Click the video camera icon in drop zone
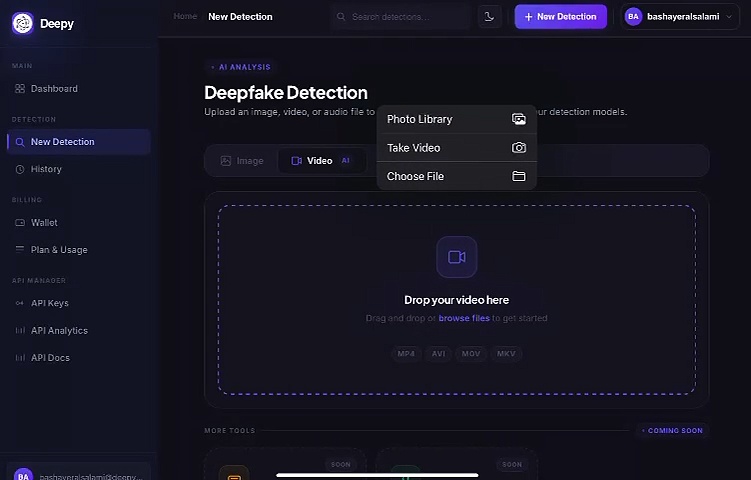 coord(456,257)
